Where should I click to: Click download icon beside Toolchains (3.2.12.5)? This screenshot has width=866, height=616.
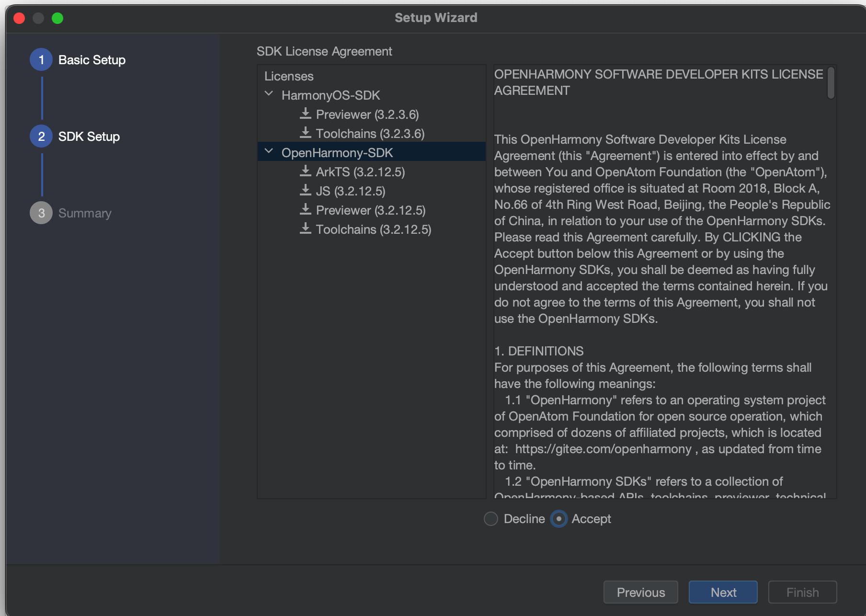click(x=305, y=229)
